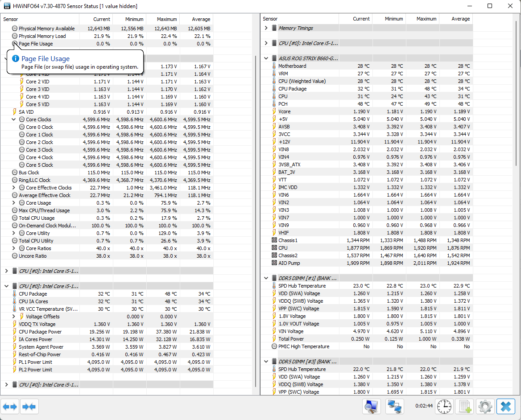
Task: Expand the Core Ratios group
Action: click(x=14, y=248)
